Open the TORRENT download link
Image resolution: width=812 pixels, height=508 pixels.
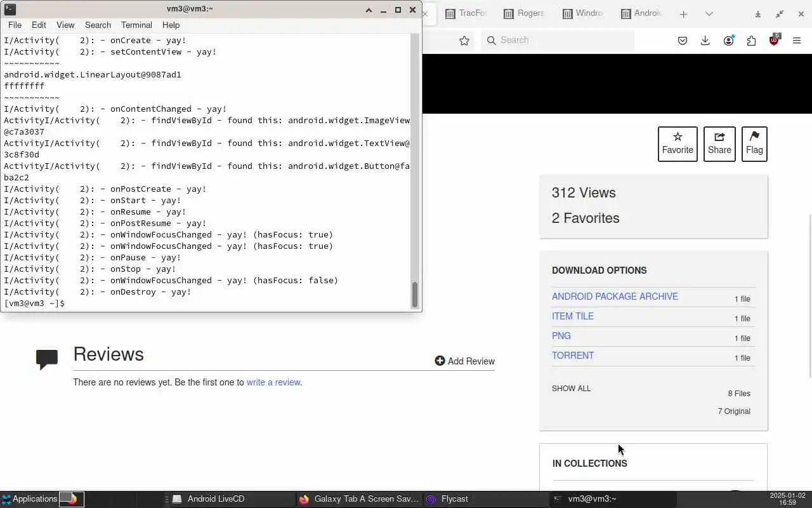tap(573, 356)
